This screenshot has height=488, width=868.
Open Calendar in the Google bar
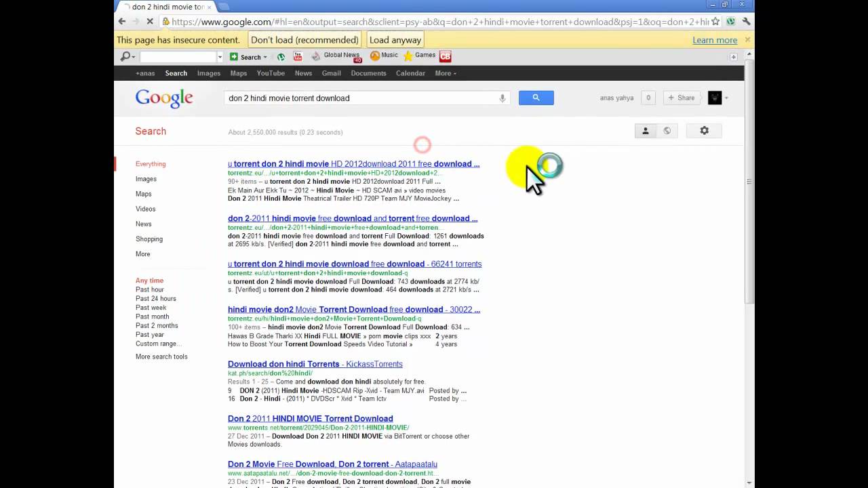point(410,73)
